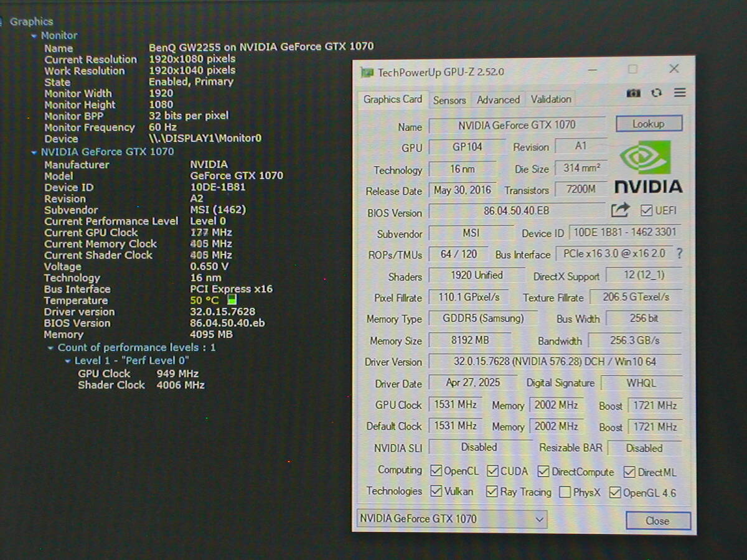The width and height of the screenshot is (747, 560).
Task: Click the Memory Size 8192 MB field
Action: 470,340
